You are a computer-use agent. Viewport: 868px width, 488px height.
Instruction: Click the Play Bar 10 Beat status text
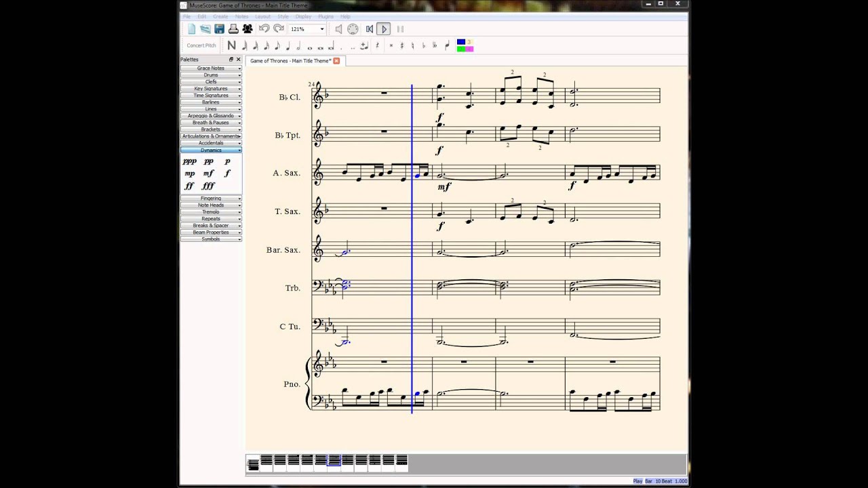pyautogui.click(x=660, y=481)
